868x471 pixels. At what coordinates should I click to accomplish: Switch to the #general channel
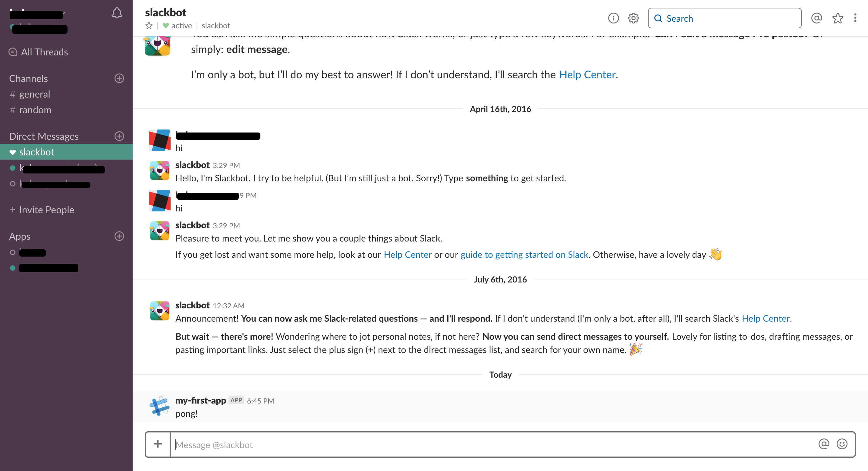coord(34,94)
